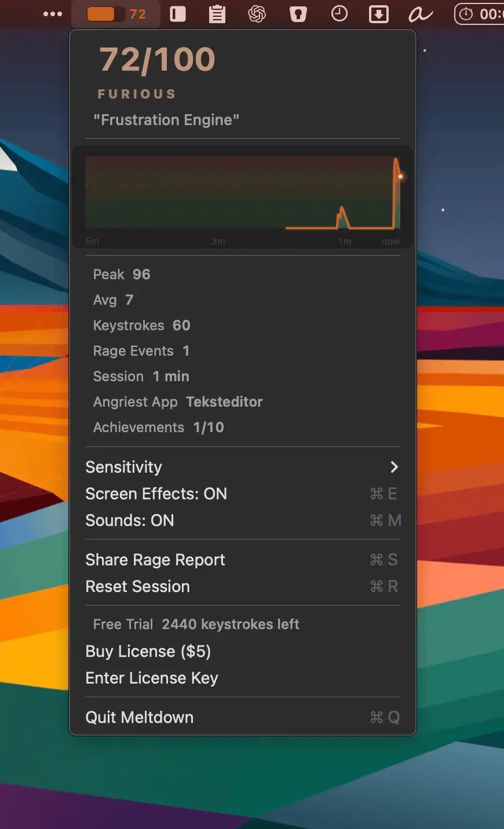Click the timer in the menu bar

(480, 14)
